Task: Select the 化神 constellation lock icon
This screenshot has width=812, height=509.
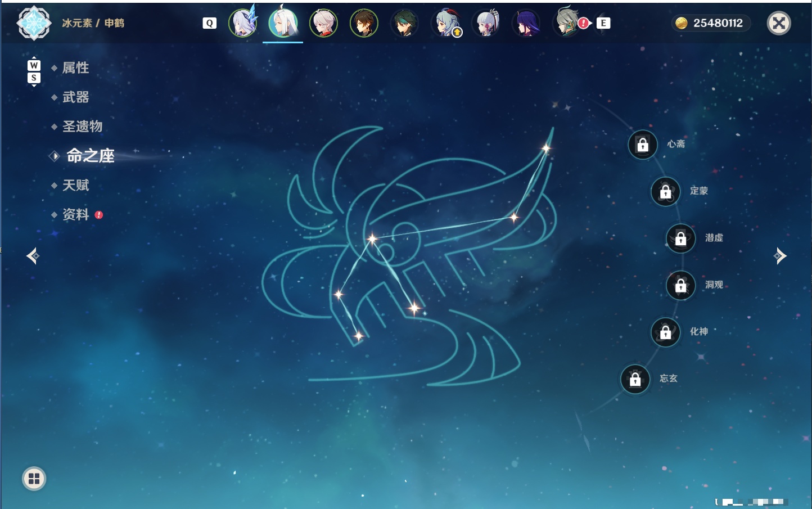Action: coord(665,332)
